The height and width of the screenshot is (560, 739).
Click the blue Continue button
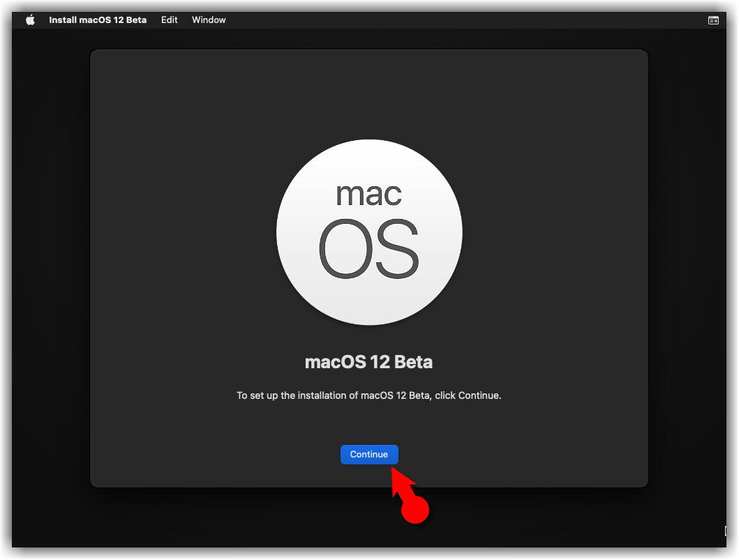[x=369, y=455]
